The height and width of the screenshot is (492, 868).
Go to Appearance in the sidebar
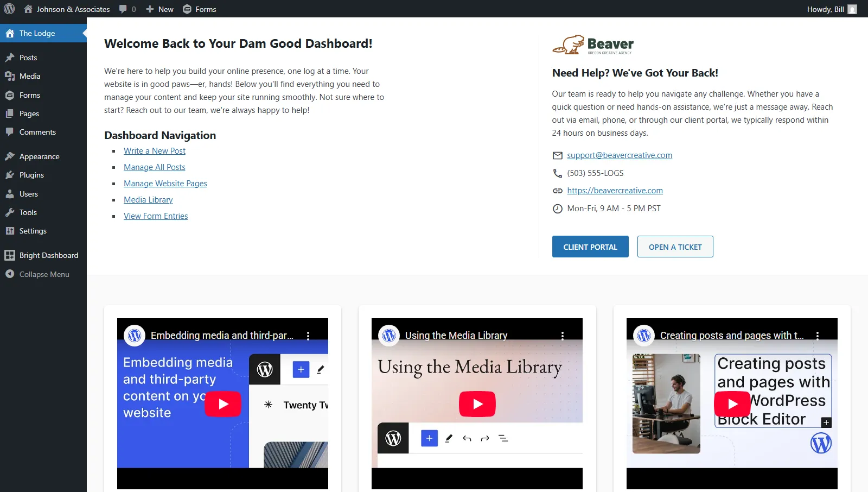pyautogui.click(x=39, y=156)
